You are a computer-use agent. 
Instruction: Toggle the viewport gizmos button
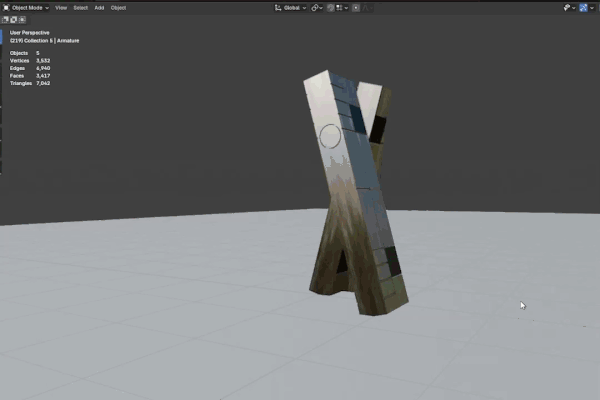click(x=585, y=7)
